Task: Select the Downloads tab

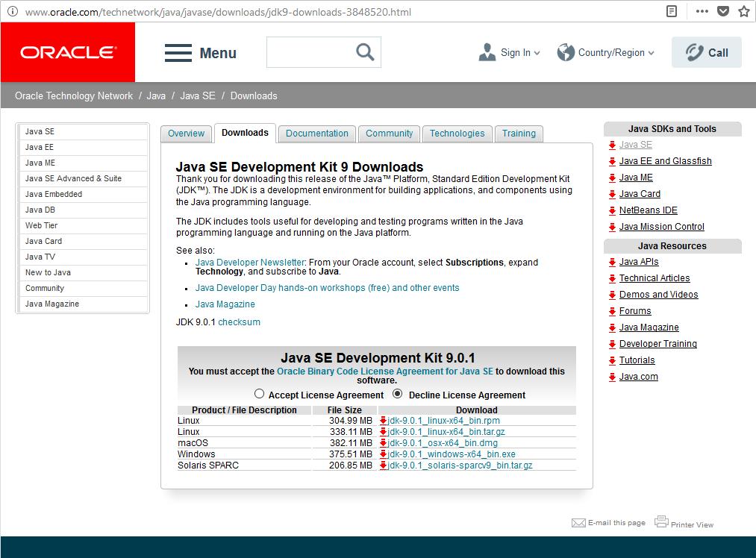Action: [245, 133]
